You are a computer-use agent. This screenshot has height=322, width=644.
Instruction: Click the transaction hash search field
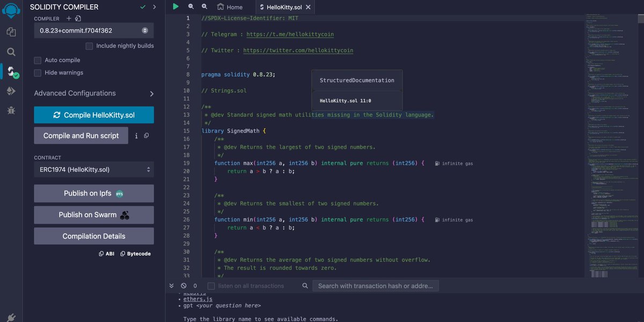[x=376, y=286]
